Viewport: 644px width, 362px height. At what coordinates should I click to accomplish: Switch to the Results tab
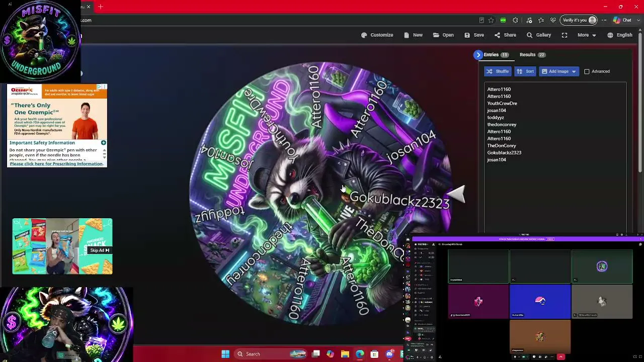click(532, 55)
